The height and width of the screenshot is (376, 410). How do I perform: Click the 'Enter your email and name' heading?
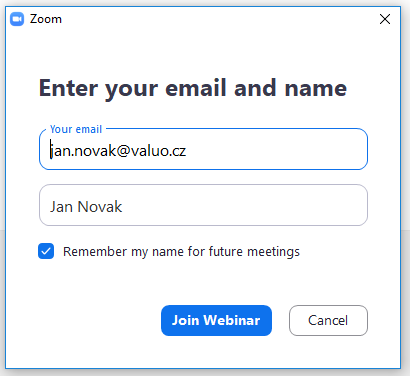(x=193, y=88)
